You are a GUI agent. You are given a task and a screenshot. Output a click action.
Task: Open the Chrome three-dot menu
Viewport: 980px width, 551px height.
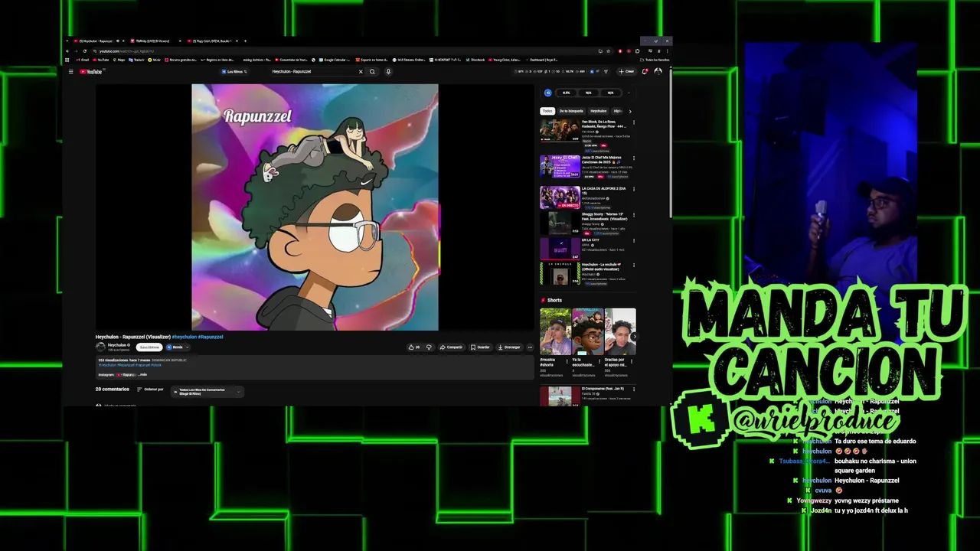coord(667,51)
